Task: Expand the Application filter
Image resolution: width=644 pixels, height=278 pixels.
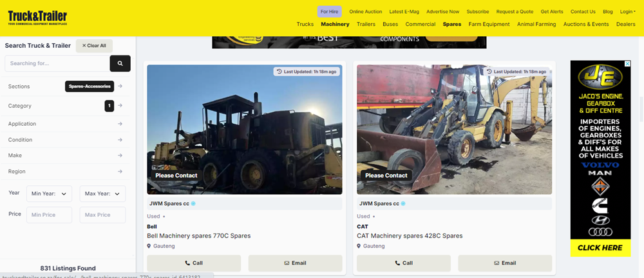Action: tap(66, 124)
